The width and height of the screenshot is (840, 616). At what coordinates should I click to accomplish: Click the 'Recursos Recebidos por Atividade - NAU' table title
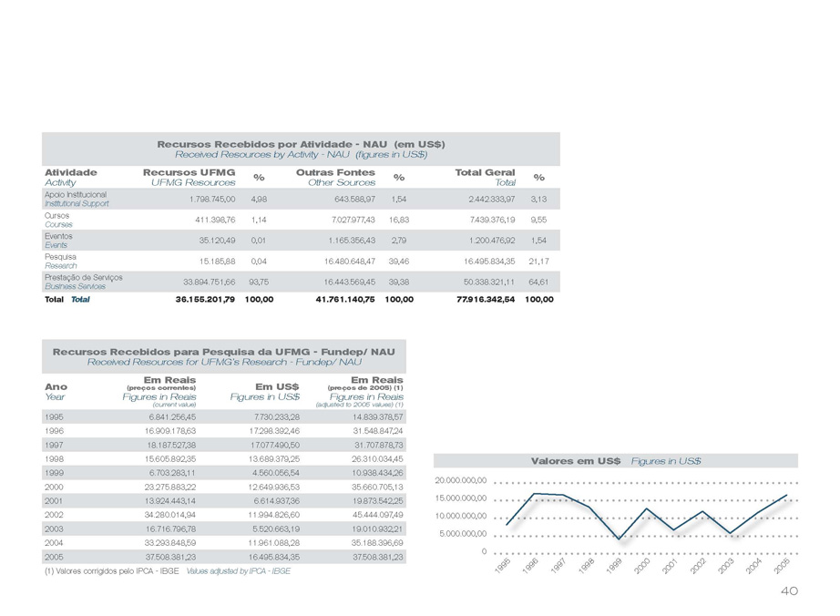[x=301, y=144]
